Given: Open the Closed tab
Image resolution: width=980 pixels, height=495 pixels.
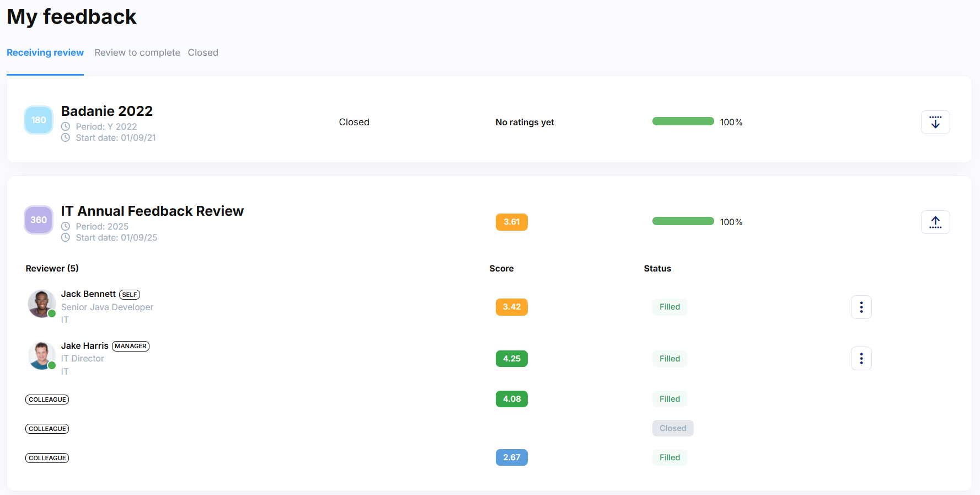Looking at the screenshot, I should coord(203,52).
